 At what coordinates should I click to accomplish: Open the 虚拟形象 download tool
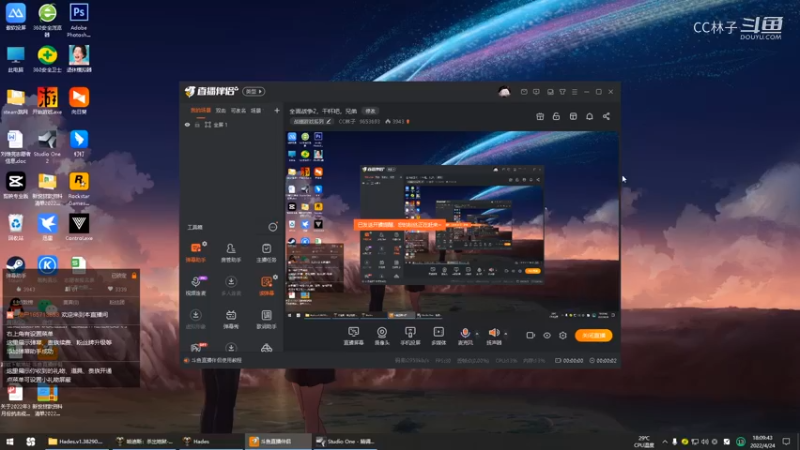click(196, 319)
